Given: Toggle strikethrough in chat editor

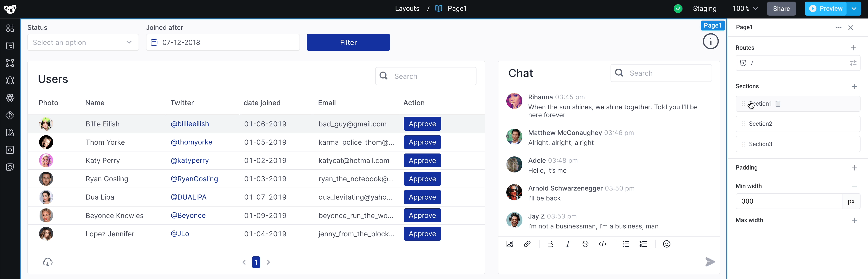Looking at the screenshot, I should pos(585,244).
